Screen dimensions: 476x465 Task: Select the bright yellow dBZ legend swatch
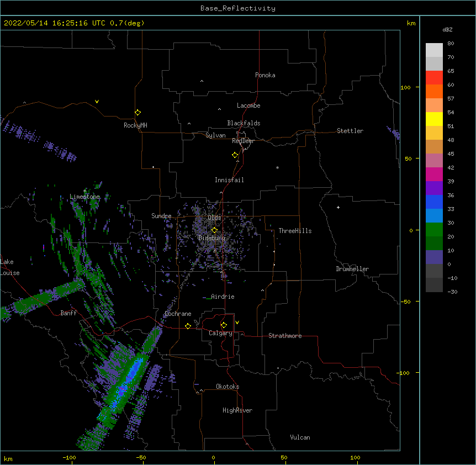pyautogui.click(x=434, y=119)
